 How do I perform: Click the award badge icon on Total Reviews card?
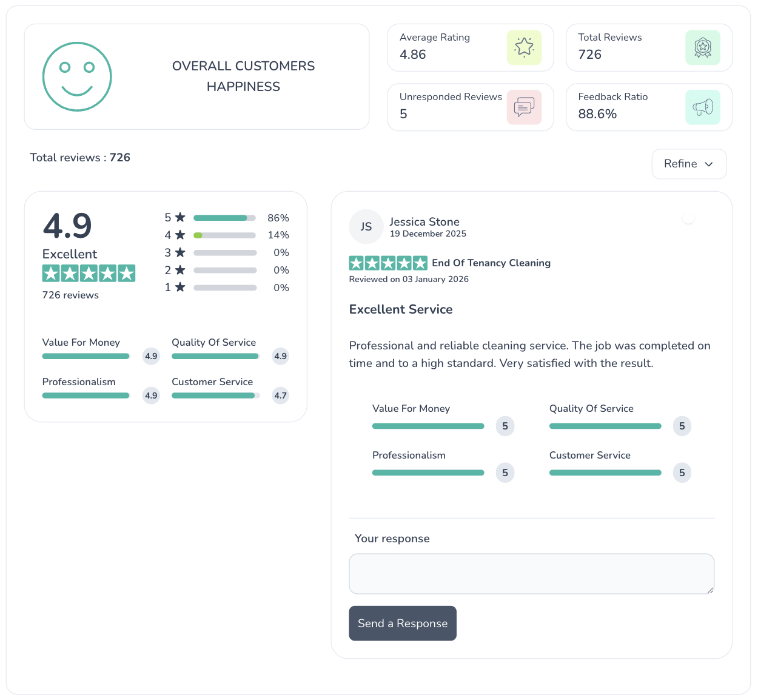pos(703,47)
